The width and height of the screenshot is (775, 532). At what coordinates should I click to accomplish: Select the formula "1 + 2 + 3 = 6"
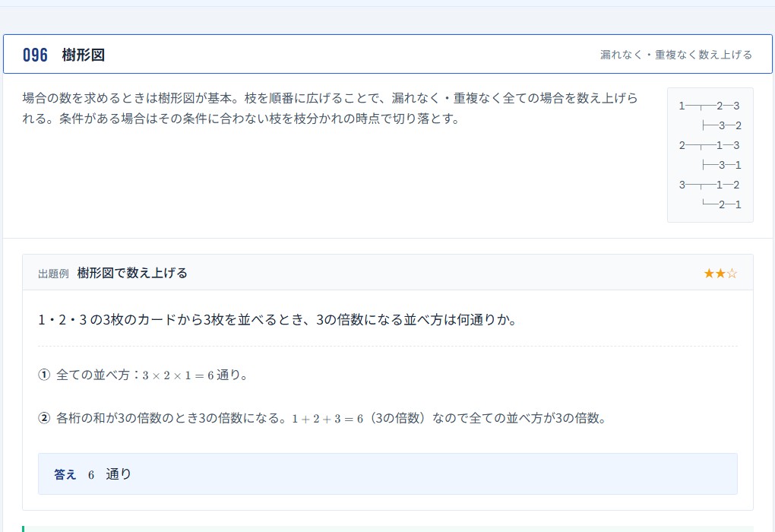coord(327,419)
